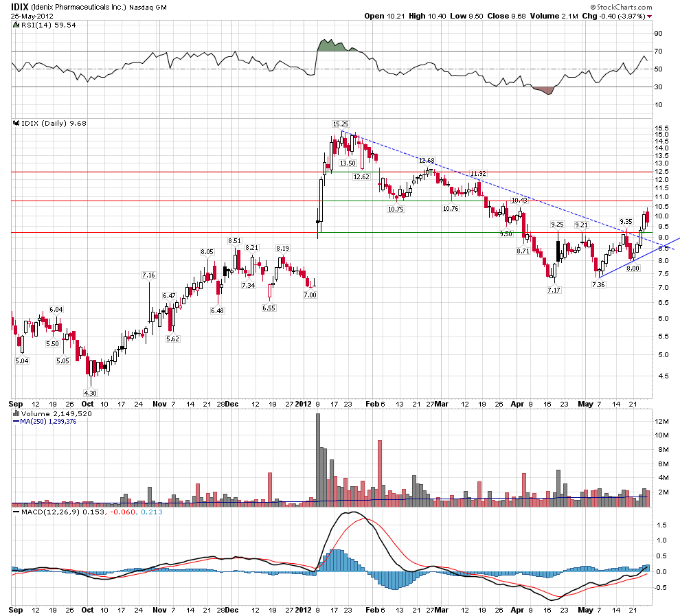Click the 12.68 late February high label

tap(427, 160)
